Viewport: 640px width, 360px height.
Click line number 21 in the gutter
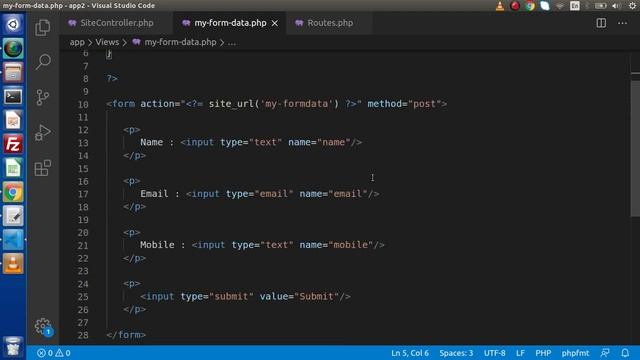(x=83, y=246)
